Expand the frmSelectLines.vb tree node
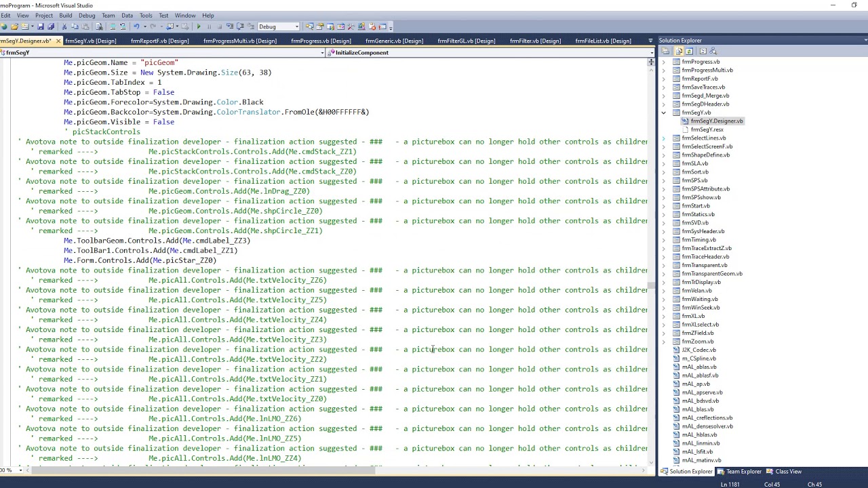Image resolution: width=868 pixels, height=488 pixels. (x=664, y=138)
